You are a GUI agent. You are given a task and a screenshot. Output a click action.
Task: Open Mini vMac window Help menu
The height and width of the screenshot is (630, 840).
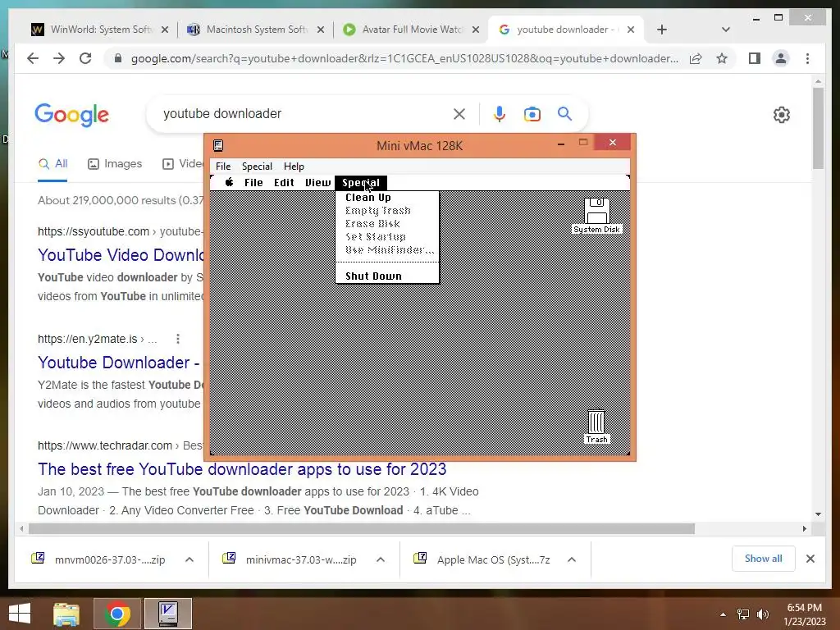(294, 166)
